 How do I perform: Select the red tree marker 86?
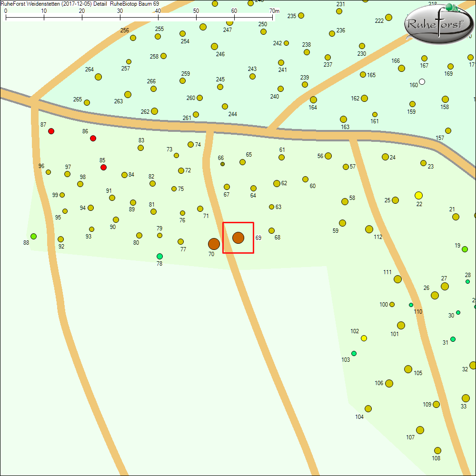[x=93, y=138]
